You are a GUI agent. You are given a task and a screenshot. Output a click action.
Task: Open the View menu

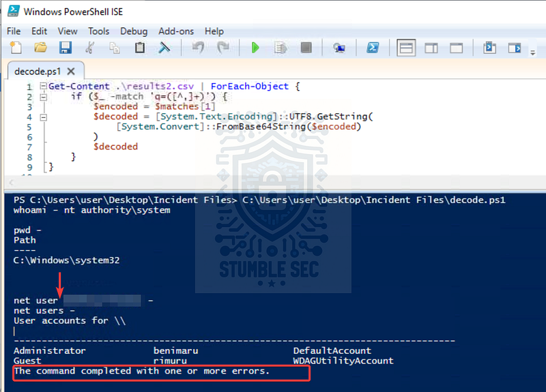tap(68, 31)
